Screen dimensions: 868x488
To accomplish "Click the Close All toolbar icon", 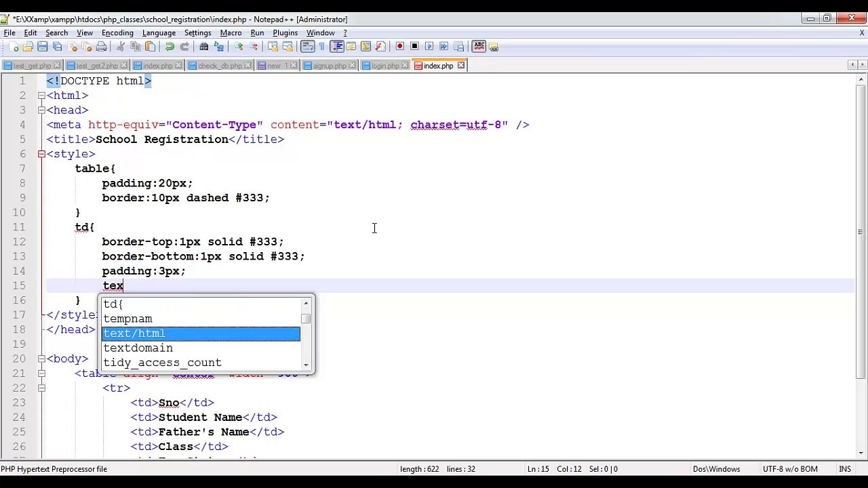I will click(87, 47).
